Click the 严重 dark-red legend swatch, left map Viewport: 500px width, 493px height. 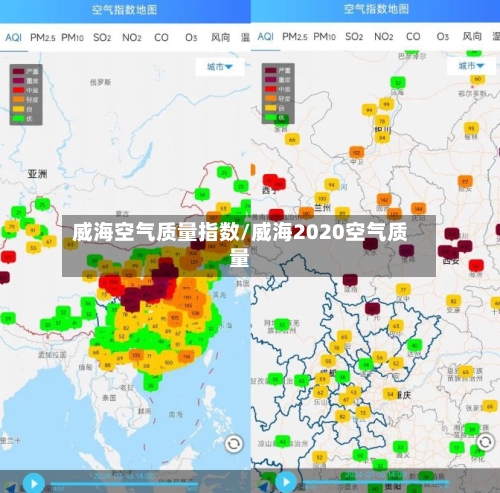(x=18, y=71)
